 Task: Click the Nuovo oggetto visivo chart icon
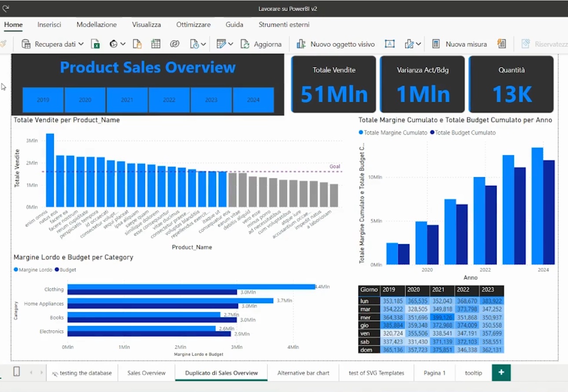[x=301, y=44]
